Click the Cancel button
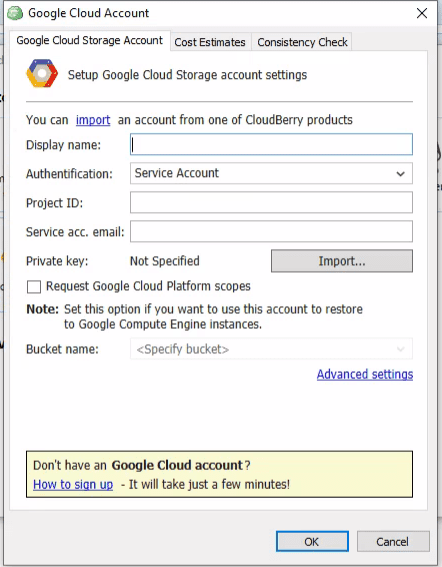Screen dimensions: 442x567 [x=393, y=541]
